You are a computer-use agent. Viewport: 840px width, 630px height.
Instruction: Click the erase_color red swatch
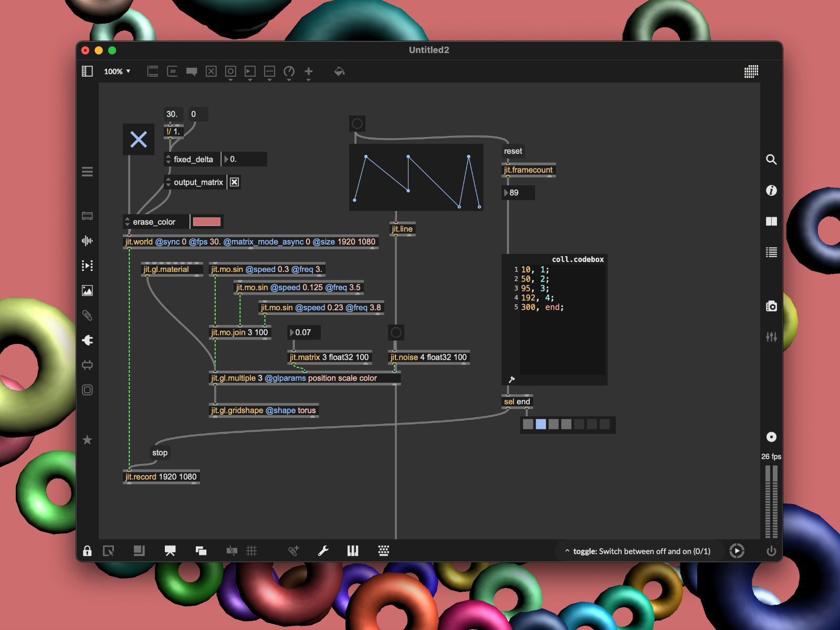click(206, 222)
